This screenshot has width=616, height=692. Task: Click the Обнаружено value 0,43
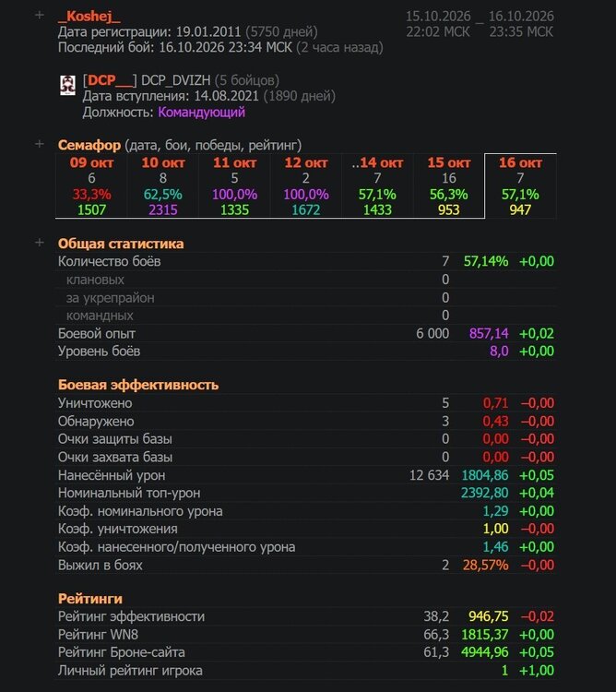click(x=495, y=421)
